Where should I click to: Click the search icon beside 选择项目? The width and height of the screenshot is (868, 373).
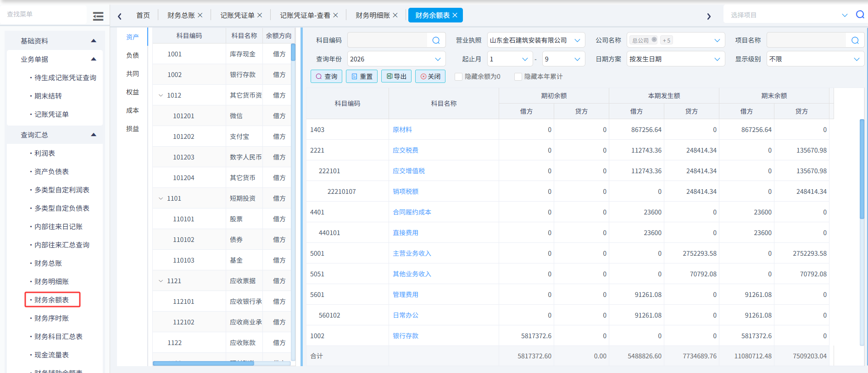tap(860, 15)
